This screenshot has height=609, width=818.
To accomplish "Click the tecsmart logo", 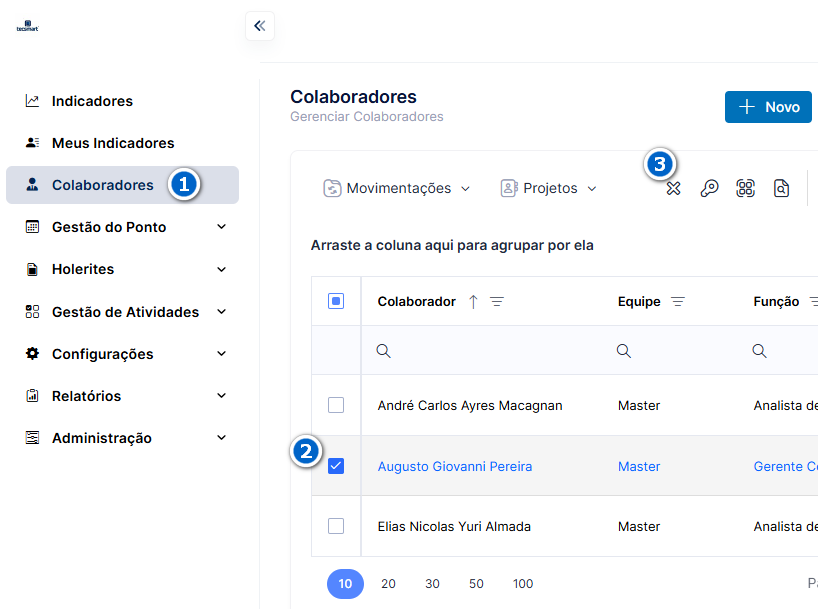I will coord(28,26).
